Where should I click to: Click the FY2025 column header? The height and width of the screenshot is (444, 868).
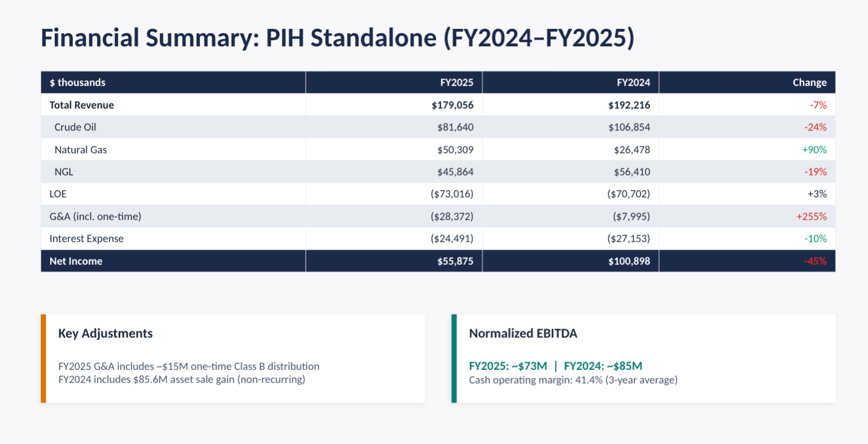[x=457, y=82]
